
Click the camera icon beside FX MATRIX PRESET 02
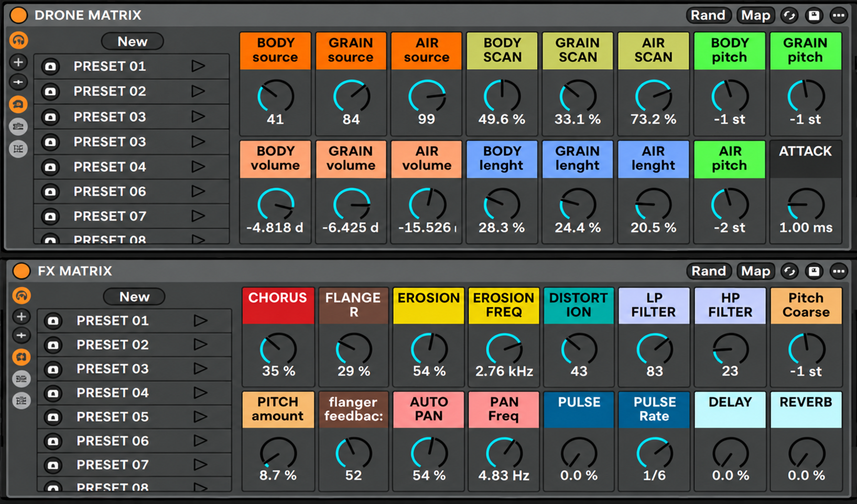(53, 345)
